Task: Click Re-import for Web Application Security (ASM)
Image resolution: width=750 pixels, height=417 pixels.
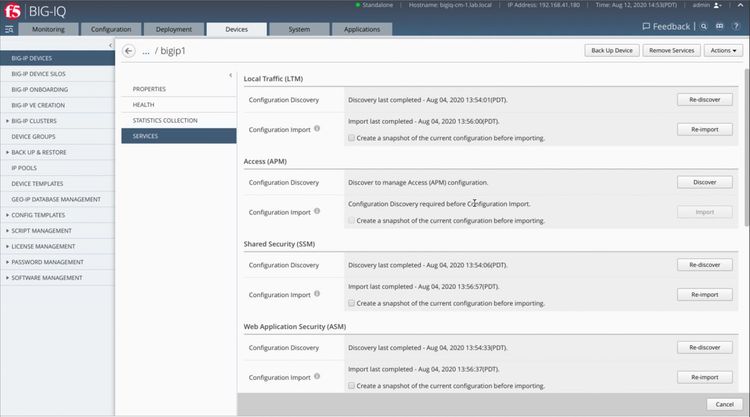Action: point(705,377)
